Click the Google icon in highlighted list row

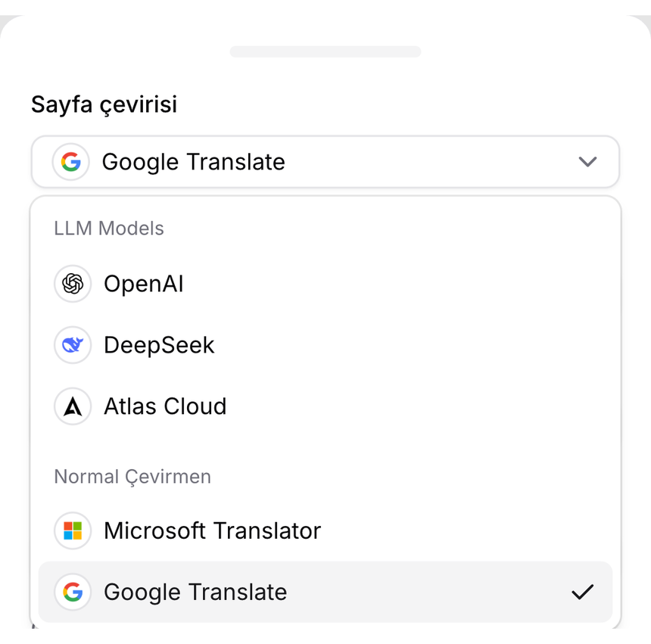[x=73, y=592]
